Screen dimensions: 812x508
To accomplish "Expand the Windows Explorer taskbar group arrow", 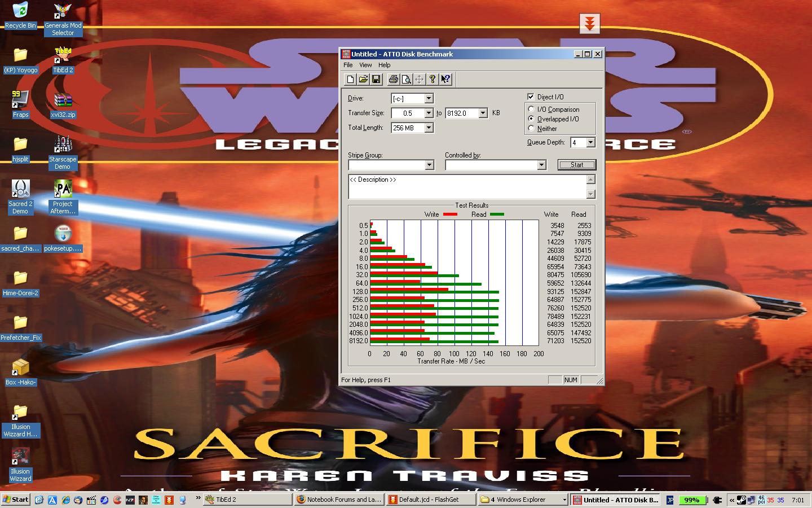I will pos(564,500).
